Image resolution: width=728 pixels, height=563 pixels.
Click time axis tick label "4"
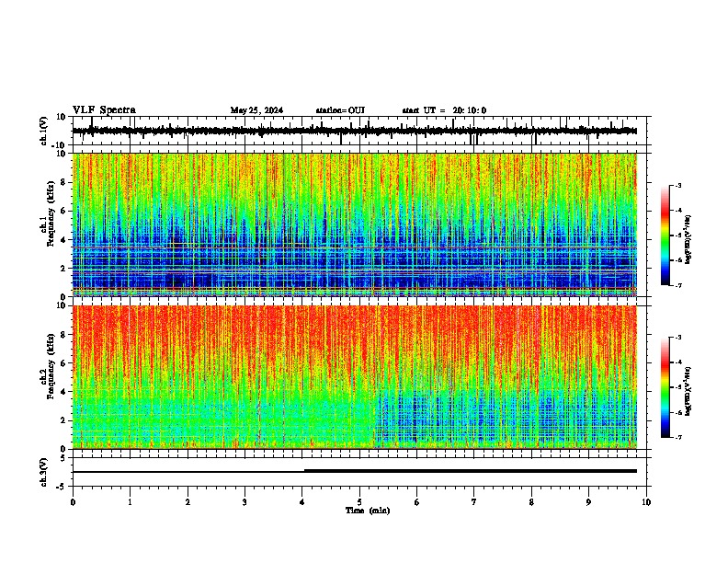(x=302, y=502)
